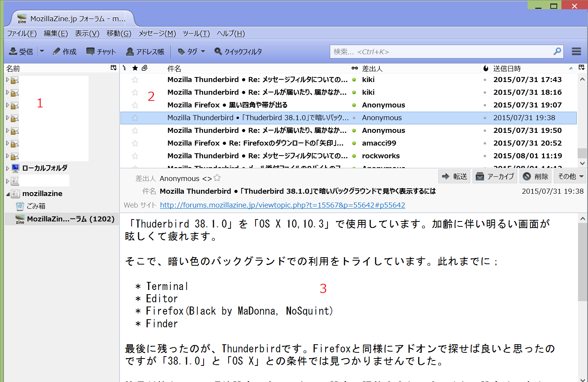The height and width of the screenshot is (382, 588).
Task: Star the 黒い四角や帯が出る message
Action: [x=135, y=105]
